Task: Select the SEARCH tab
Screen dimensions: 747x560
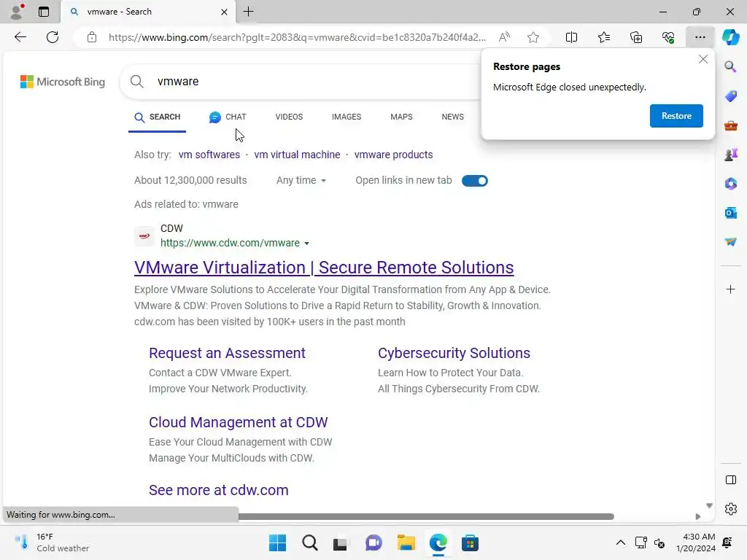Action: pyautogui.click(x=158, y=117)
